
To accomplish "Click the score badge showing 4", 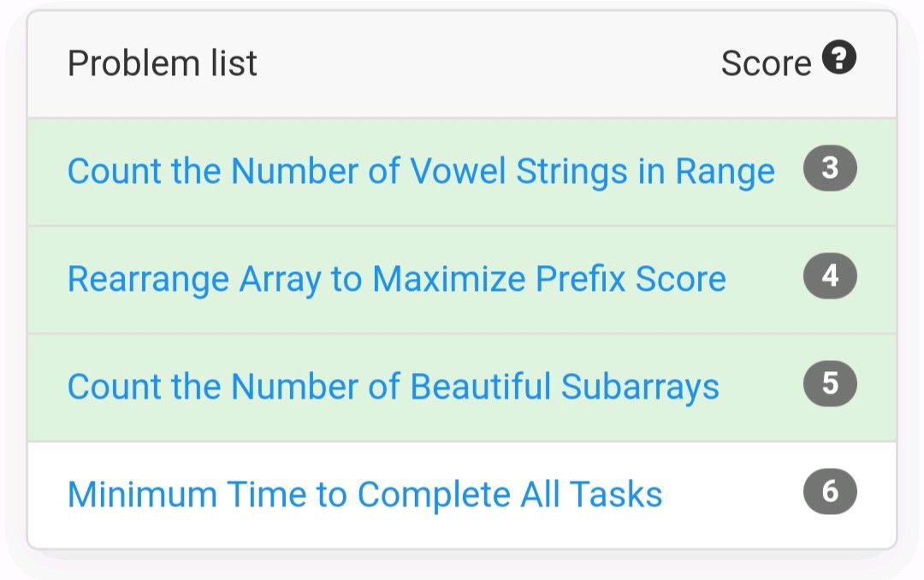I will point(830,275).
